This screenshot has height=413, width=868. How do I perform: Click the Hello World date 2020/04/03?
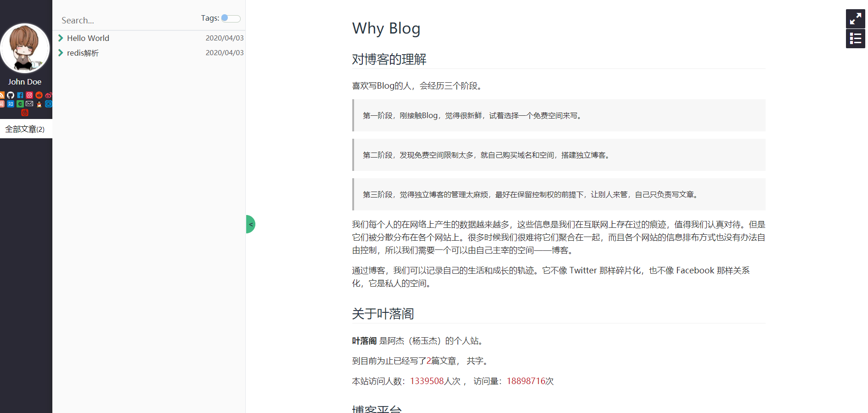tap(225, 38)
